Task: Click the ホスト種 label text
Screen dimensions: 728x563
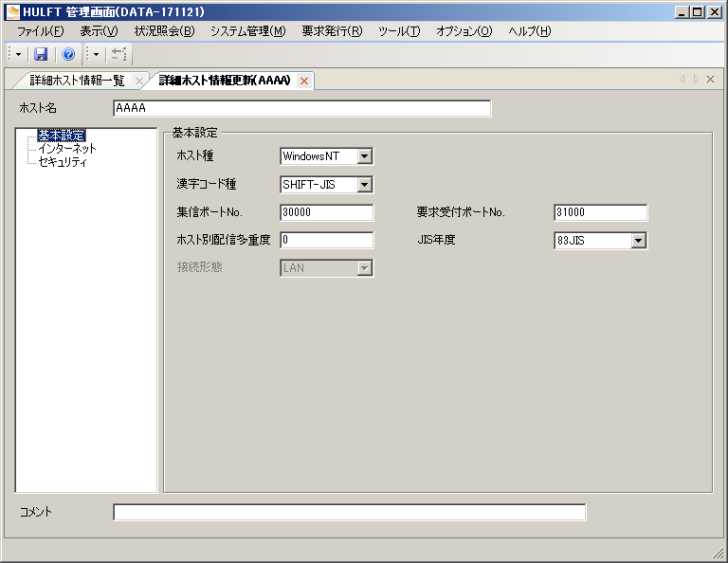Action: pyautogui.click(x=195, y=156)
